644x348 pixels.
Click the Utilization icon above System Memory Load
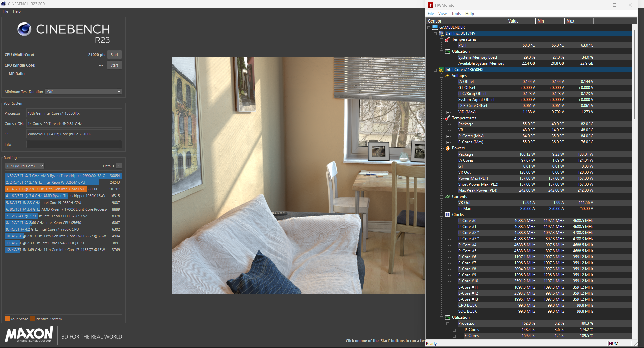448,51
